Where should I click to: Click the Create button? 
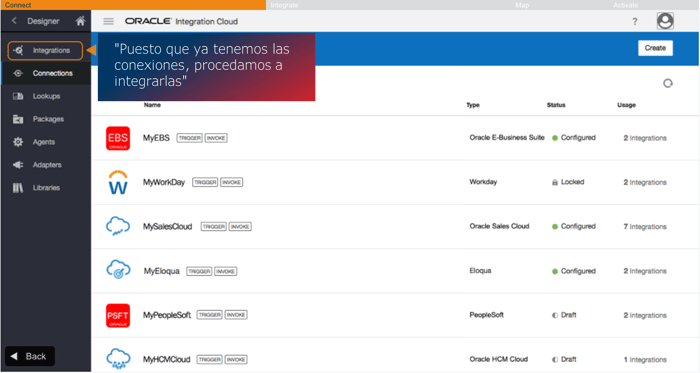pos(655,48)
